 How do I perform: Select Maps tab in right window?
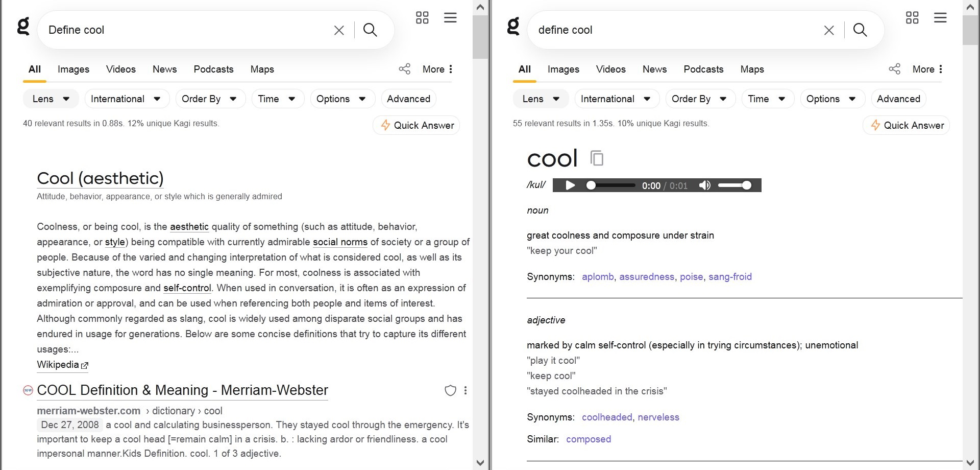(752, 69)
